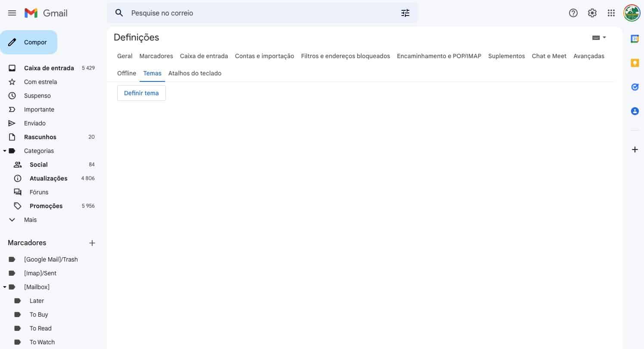This screenshot has height=349, width=644.
Task: Open the Google apps grid
Action: click(x=611, y=13)
